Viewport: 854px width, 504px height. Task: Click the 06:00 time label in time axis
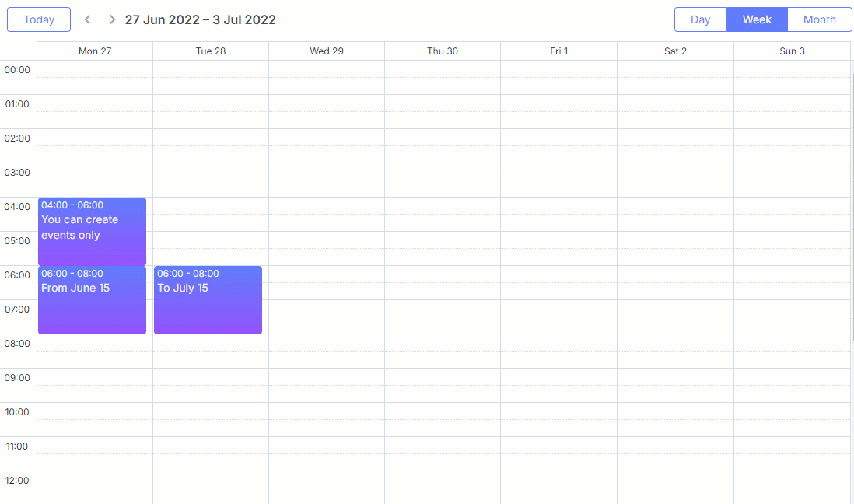(x=17, y=275)
